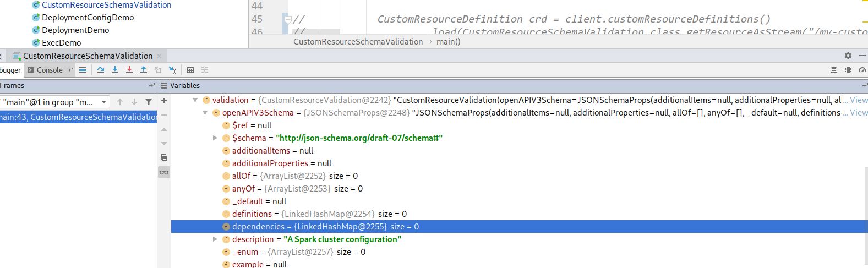This screenshot has height=268, width=868.
Task: Add a new watch with the plus icon
Action: 164,101
